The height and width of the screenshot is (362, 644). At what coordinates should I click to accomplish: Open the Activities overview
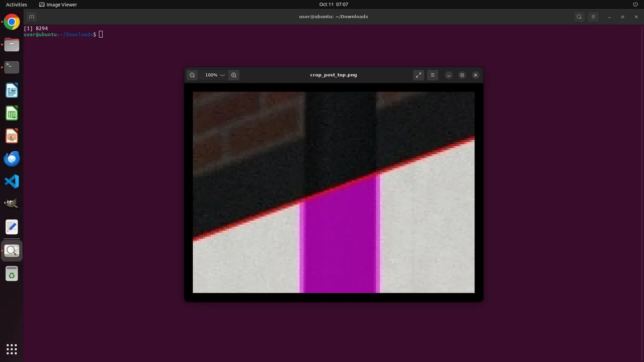pos(17,5)
